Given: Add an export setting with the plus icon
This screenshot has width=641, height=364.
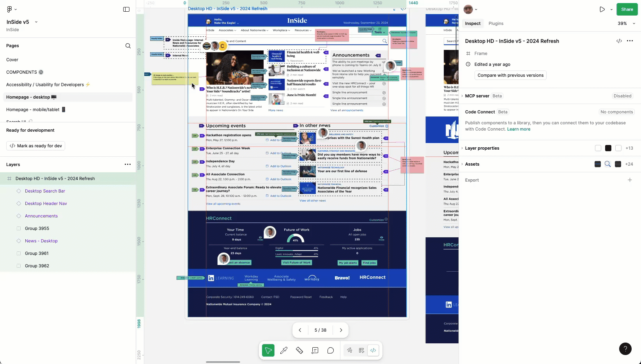Looking at the screenshot, I should pyautogui.click(x=630, y=180).
